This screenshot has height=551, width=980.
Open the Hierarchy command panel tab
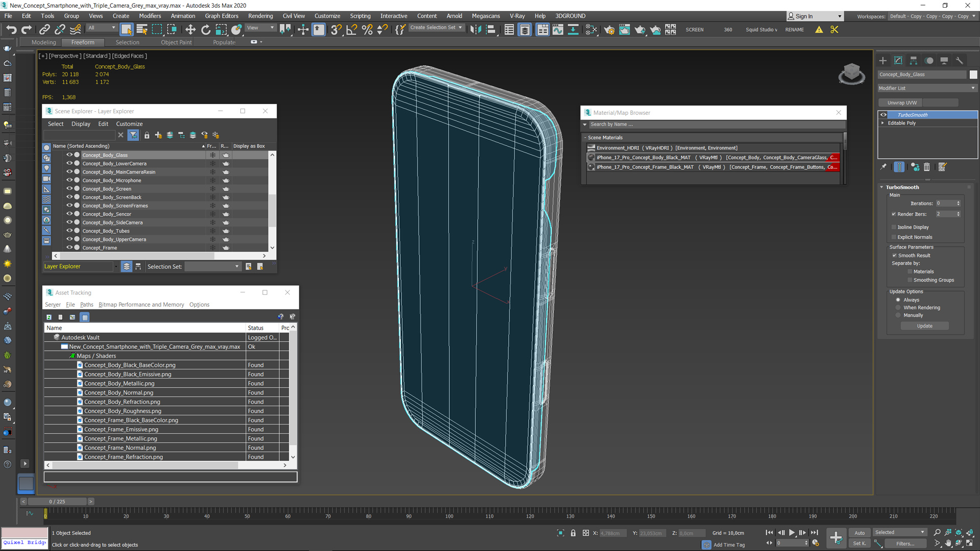tap(914, 61)
